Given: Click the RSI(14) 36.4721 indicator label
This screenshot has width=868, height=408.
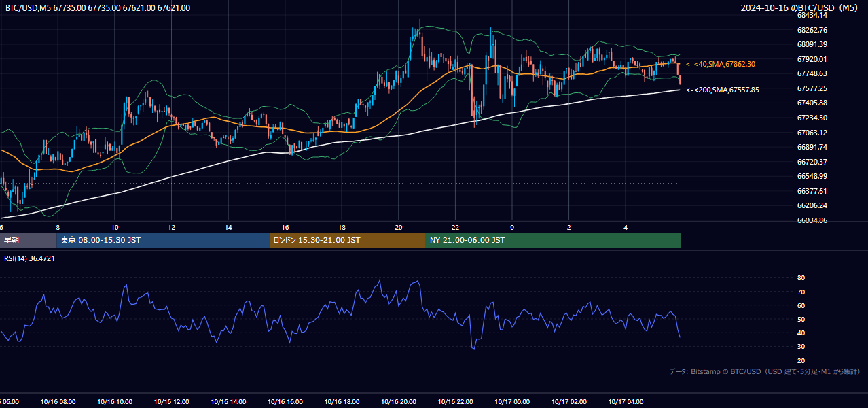Looking at the screenshot, I should click(x=30, y=258).
